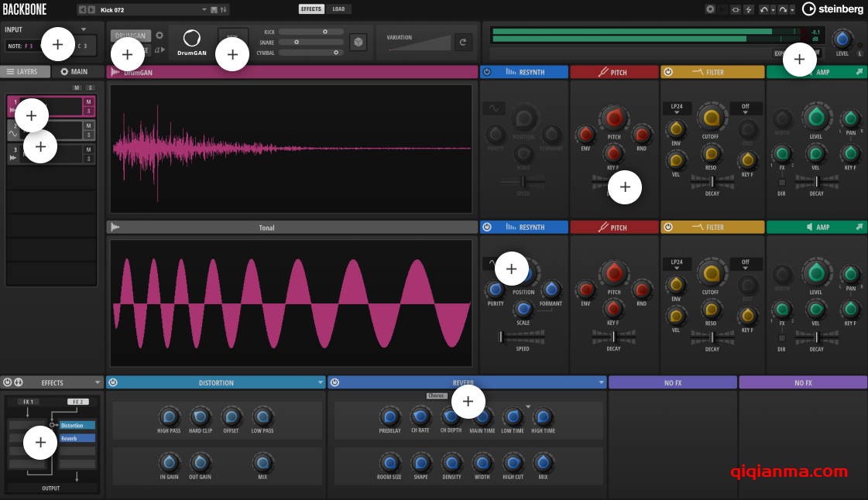Image resolution: width=868 pixels, height=500 pixels.
Task: Click the gear icon in top-right toolbar
Action: click(x=710, y=9)
